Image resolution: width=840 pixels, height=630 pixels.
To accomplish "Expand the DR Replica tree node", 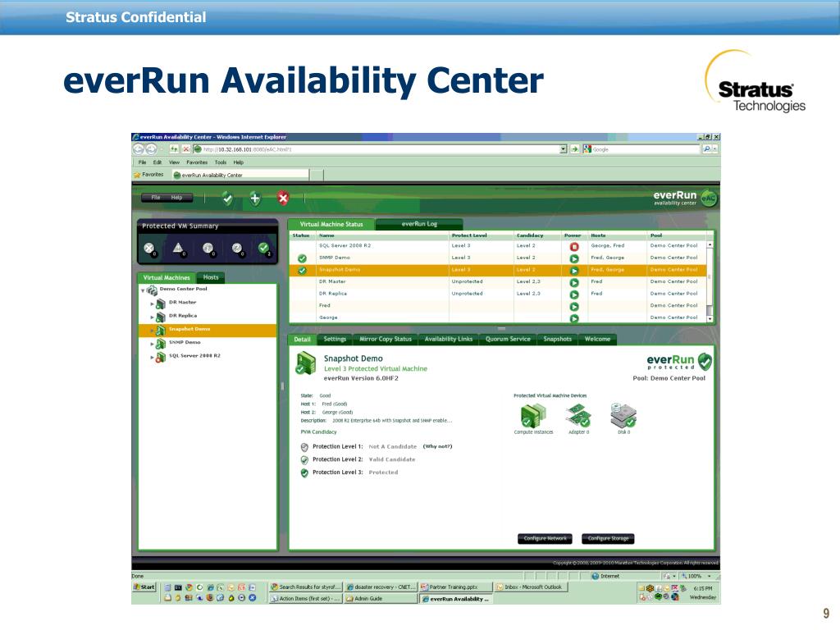I will [x=152, y=317].
